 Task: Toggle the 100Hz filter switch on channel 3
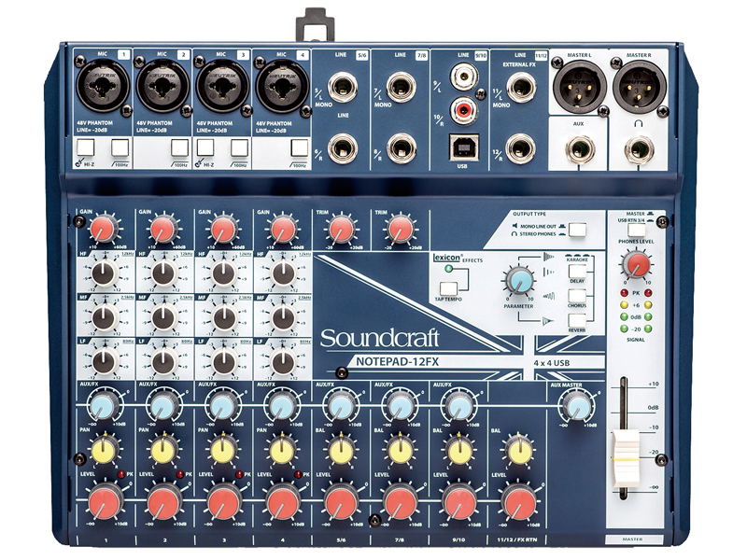click(239, 148)
